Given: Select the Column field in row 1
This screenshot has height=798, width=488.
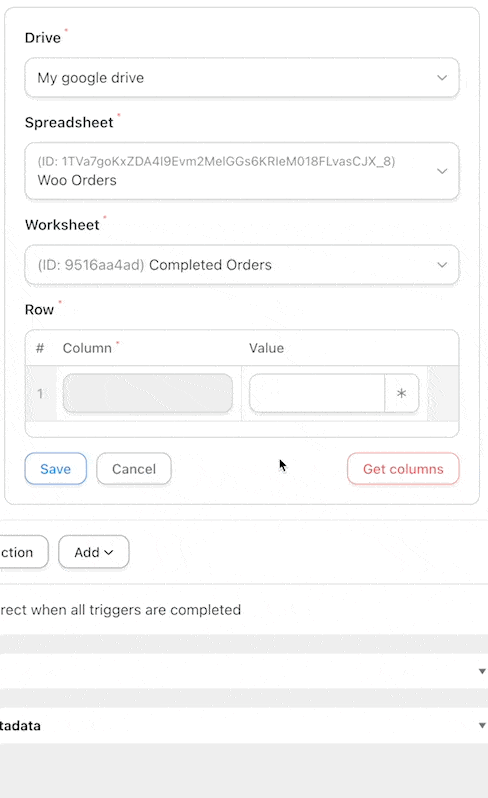Looking at the screenshot, I should tap(148, 393).
